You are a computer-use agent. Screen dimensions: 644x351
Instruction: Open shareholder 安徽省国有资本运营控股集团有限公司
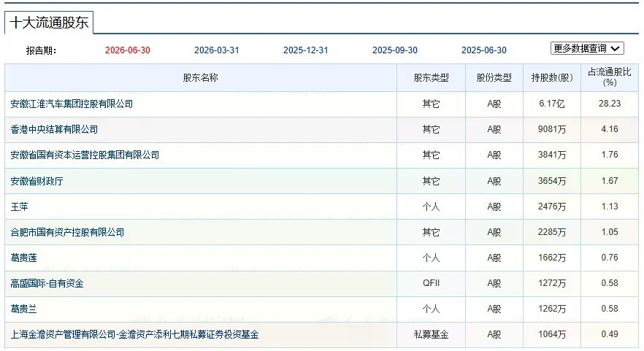pyautogui.click(x=85, y=155)
